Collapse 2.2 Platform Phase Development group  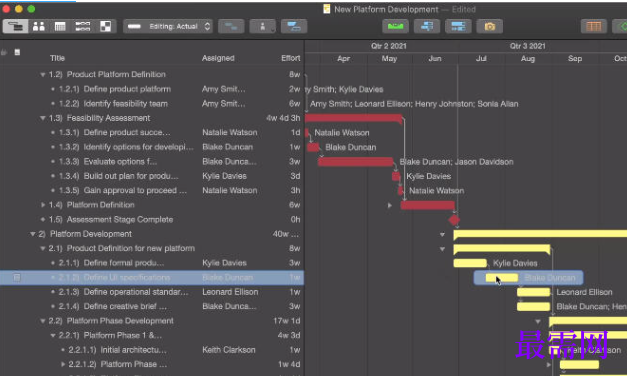pos(42,321)
